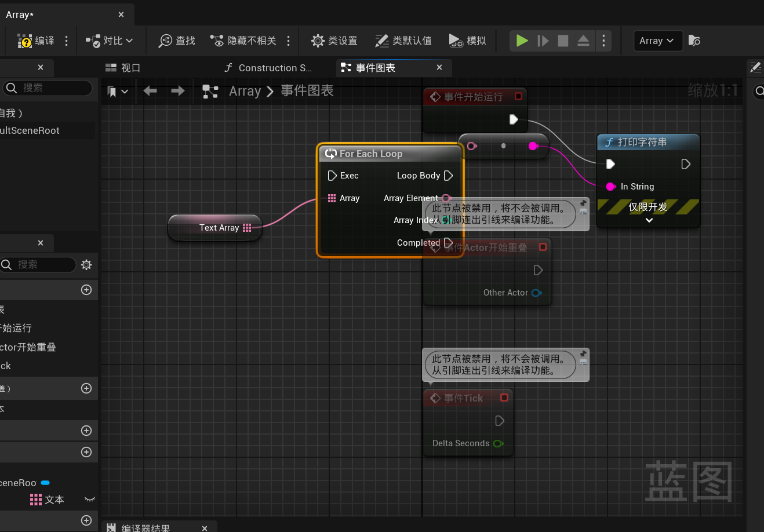
Task: Select the DefaultSceneRoot component row
Action: click(48, 130)
